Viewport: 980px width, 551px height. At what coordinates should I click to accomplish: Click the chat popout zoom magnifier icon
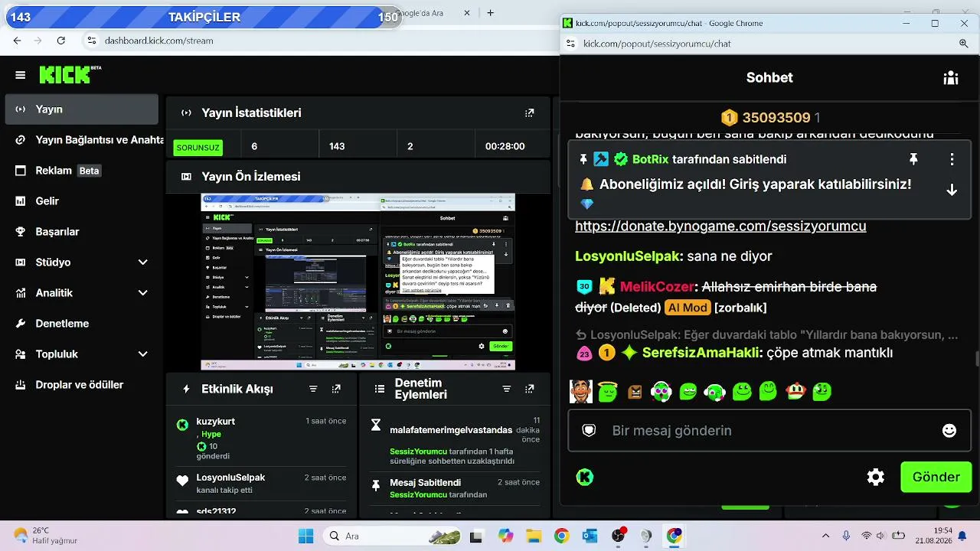(x=964, y=44)
